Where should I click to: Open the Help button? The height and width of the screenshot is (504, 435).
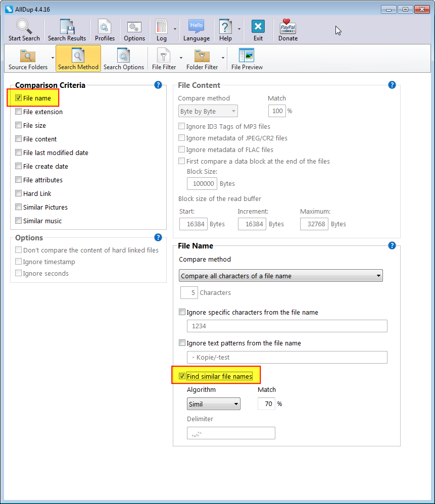point(225,27)
